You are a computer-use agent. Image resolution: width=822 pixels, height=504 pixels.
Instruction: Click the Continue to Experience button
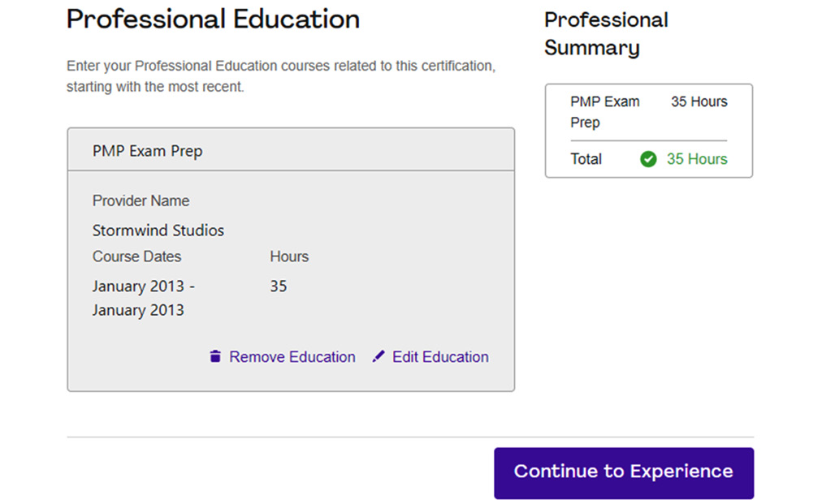[624, 473]
